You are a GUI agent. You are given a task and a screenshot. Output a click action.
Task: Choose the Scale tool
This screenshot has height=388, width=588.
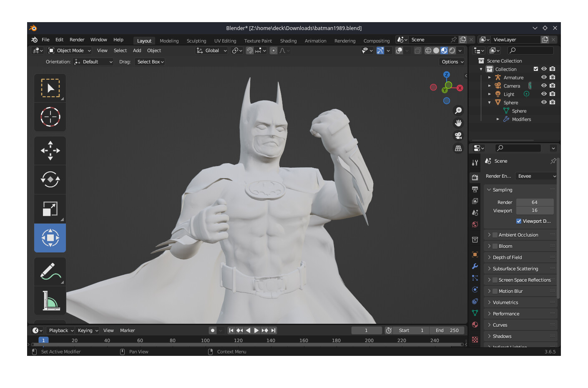point(50,209)
